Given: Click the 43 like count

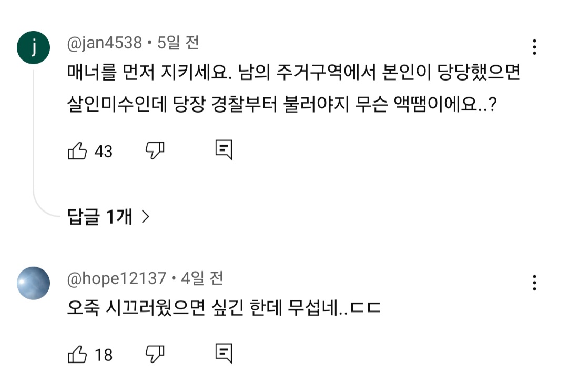Looking at the screenshot, I should (103, 152).
